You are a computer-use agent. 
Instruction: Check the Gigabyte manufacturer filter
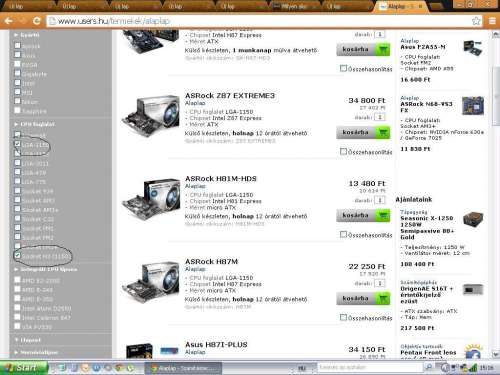tap(17, 73)
